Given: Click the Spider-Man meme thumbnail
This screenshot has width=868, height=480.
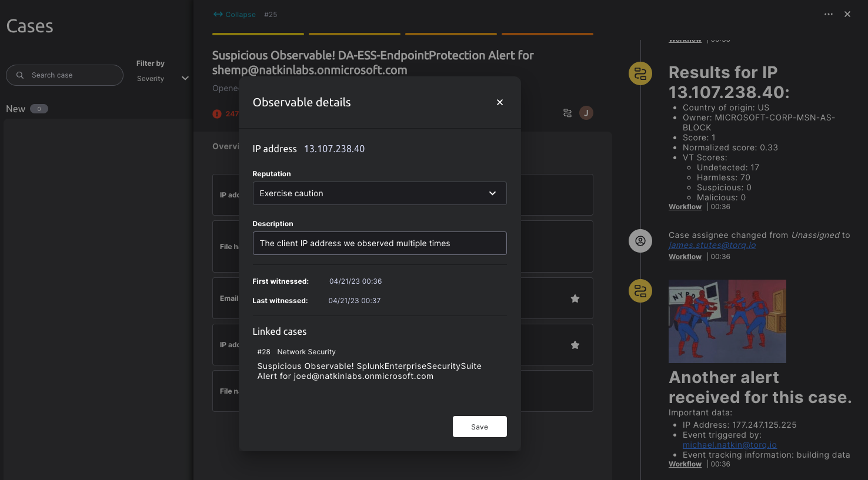Looking at the screenshot, I should 727,321.
